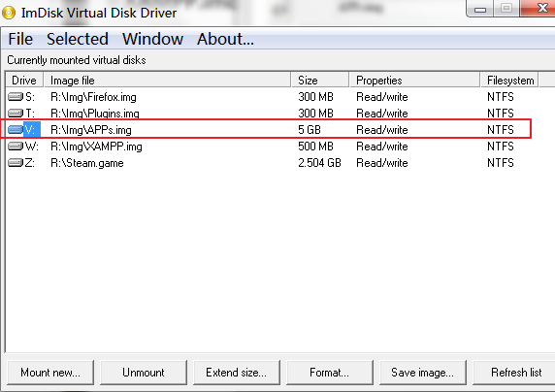This screenshot has width=555, height=392.
Task: Sort by the Drive column header
Action: (x=24, y=81)
